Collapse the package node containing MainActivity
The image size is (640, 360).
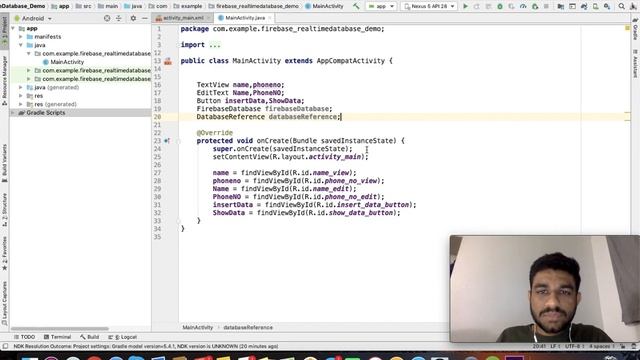click(x=29, y=53)
